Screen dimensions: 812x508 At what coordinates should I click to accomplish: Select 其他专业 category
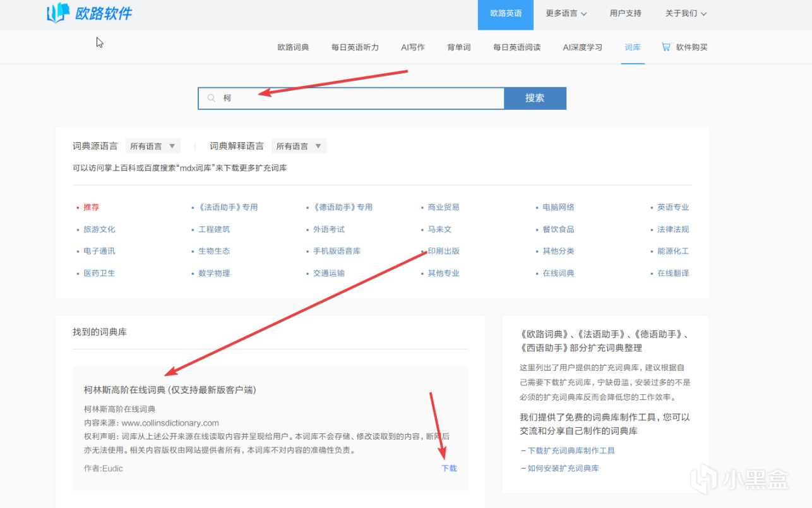click(444, 273)
